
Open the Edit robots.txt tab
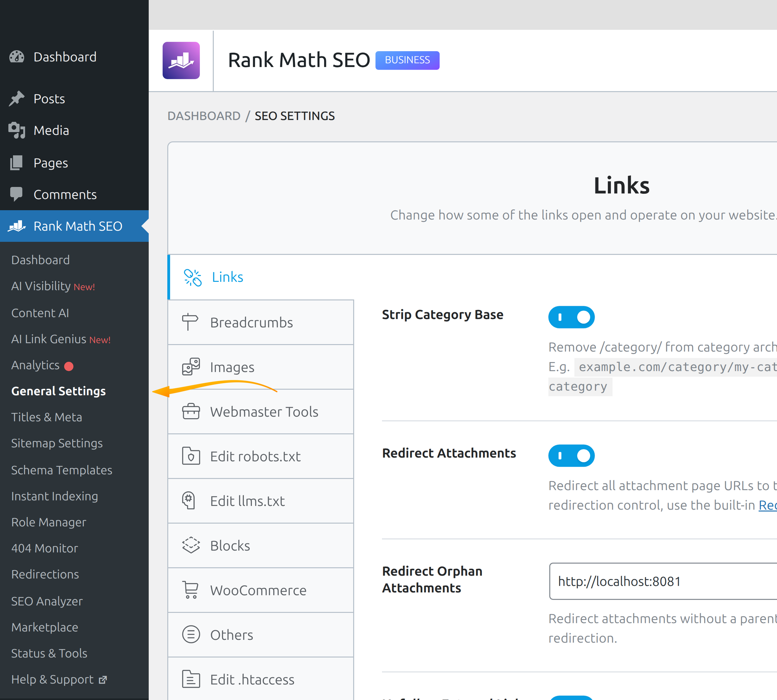pyautogui.click(x=261, y=456)
